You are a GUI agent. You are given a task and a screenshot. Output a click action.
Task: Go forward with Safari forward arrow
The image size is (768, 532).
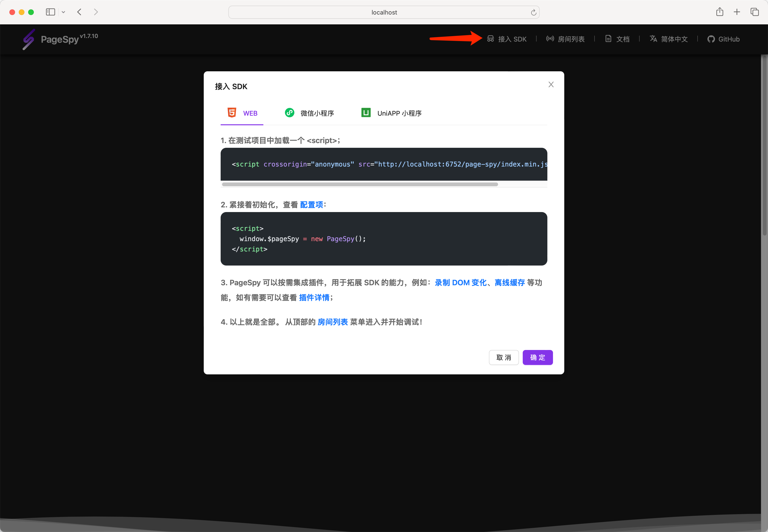[96, 12]
